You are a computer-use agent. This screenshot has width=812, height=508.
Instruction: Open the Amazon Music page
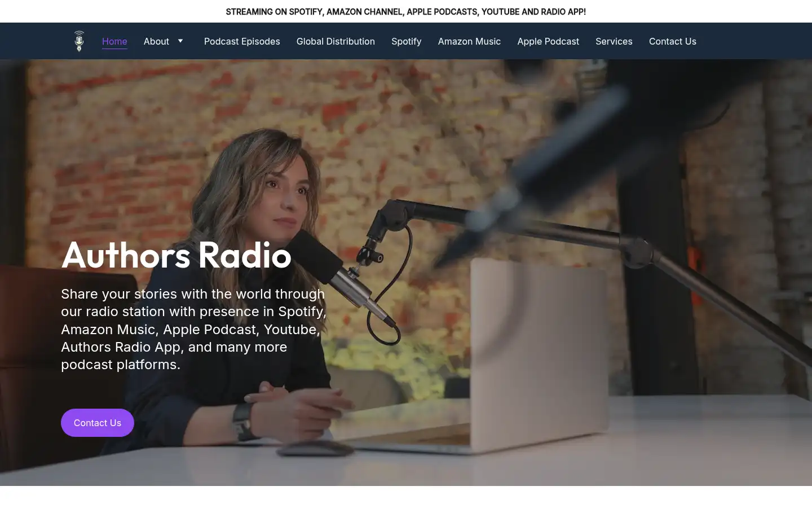pyautogui.click(x=469, y=41)
